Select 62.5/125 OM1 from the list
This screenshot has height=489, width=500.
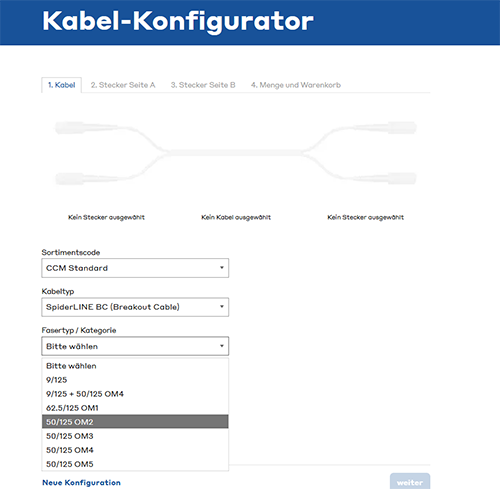coord(135,408)
